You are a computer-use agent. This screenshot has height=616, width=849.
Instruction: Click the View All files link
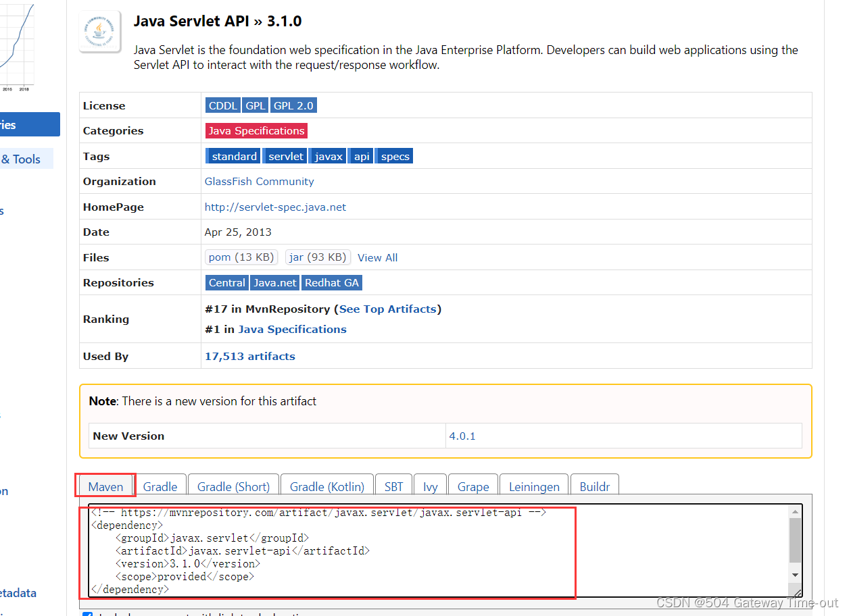[x=377, y=257]
